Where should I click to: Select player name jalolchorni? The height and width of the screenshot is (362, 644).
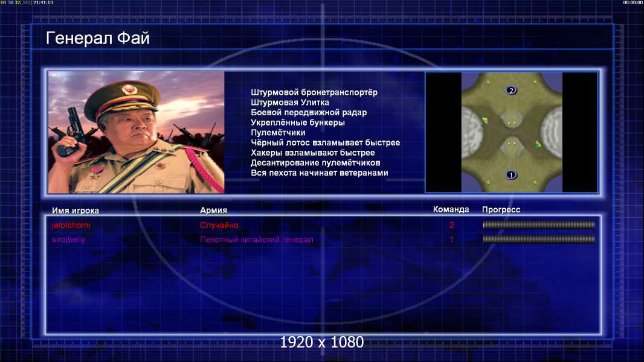[x=71, y=225]
